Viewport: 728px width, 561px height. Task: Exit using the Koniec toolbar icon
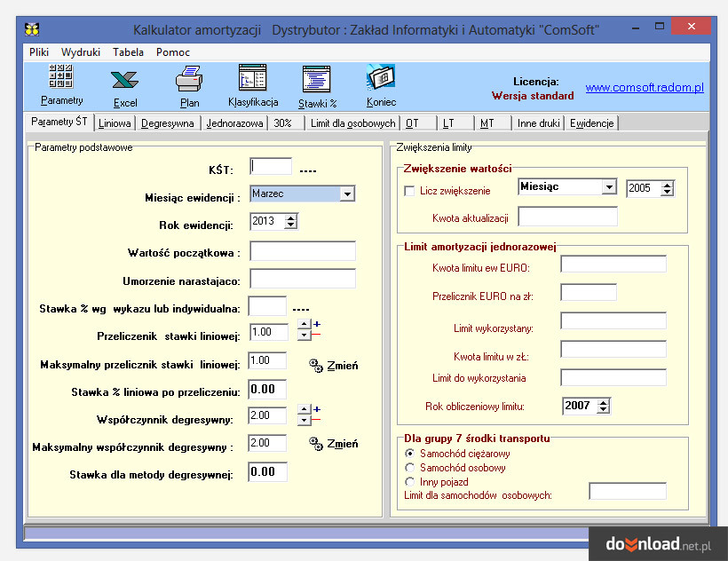click(381, 86)
